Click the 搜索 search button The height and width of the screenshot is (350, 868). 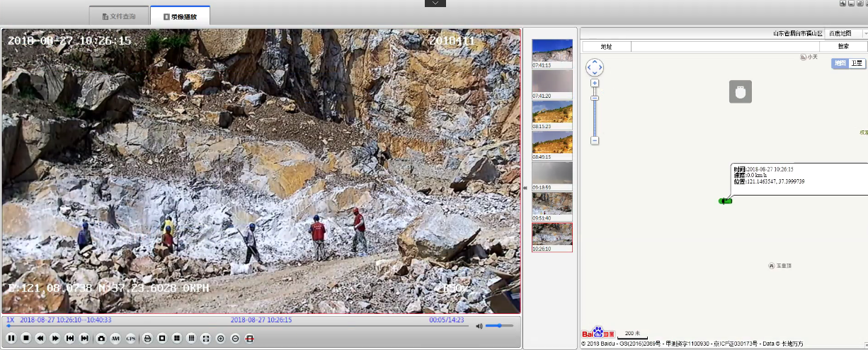point(843,46)
